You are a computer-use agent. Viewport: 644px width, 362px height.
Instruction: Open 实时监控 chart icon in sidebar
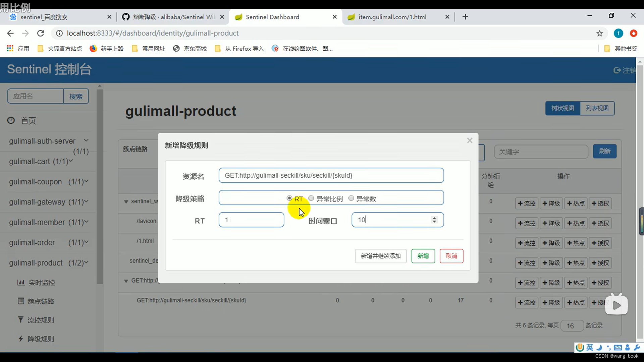click(x=21, y=283)
